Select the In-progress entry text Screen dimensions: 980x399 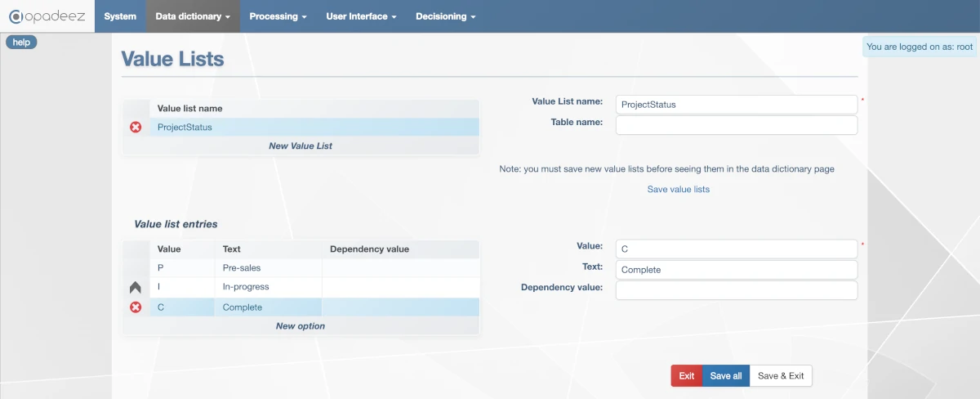pos(246,287)
